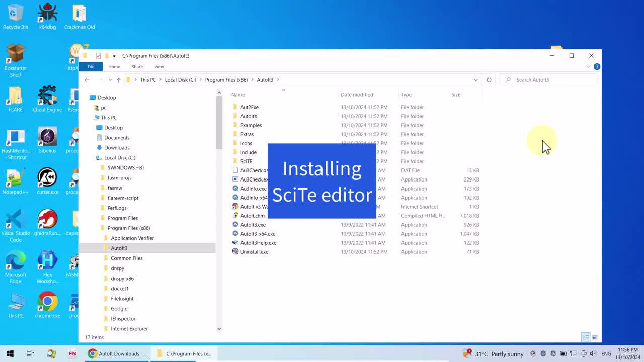
Task: Switch to details view button
Action: 586,337
